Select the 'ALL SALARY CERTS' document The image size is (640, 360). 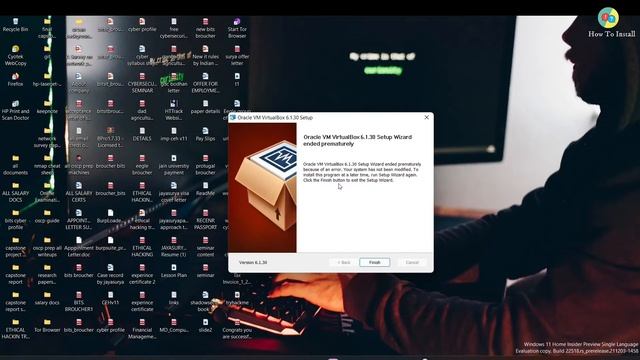tap(79, 193)
